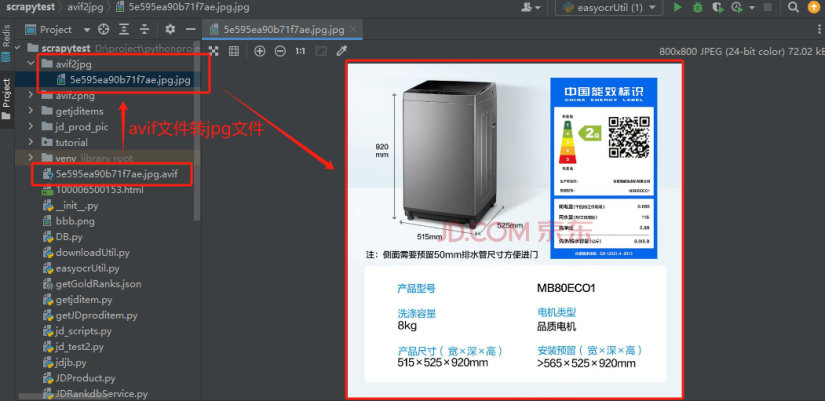Toggle the grid display icon in image toolbar
Viewport: 825px width, 401px height.
click(234, 51)
